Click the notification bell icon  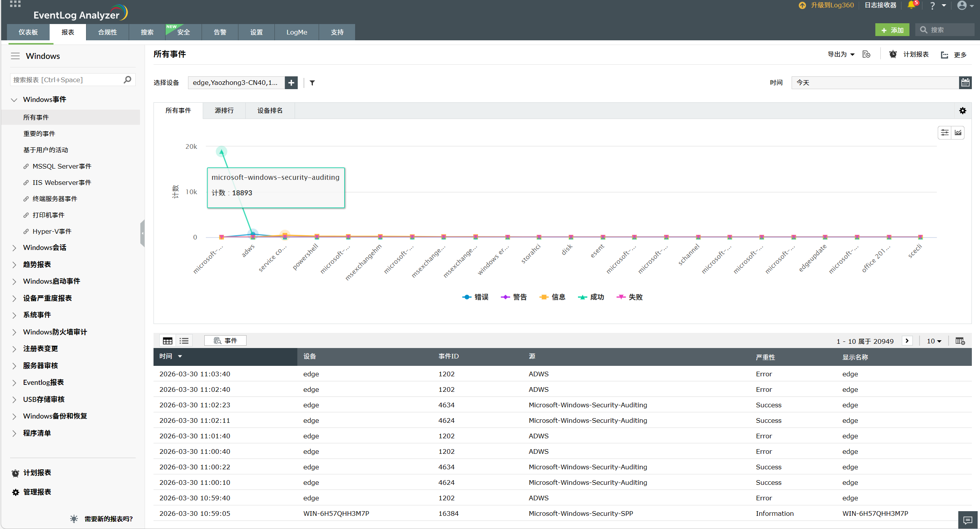coord(911,5)
